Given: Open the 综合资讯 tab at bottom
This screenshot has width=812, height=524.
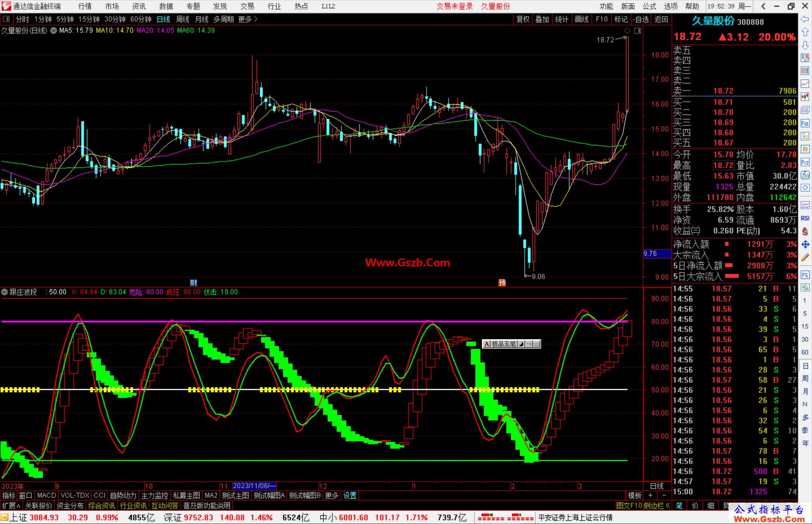Looking at the screenshot, I should point(101,506).
